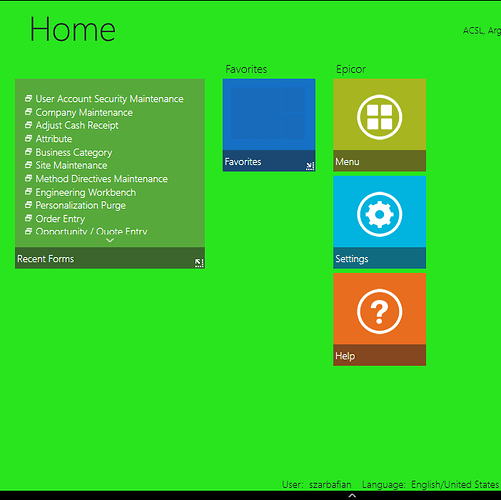Click the form icon beside Attribute
Viewport: 501px width, 500px height.
pyautogui.click(x=29, y=138)
